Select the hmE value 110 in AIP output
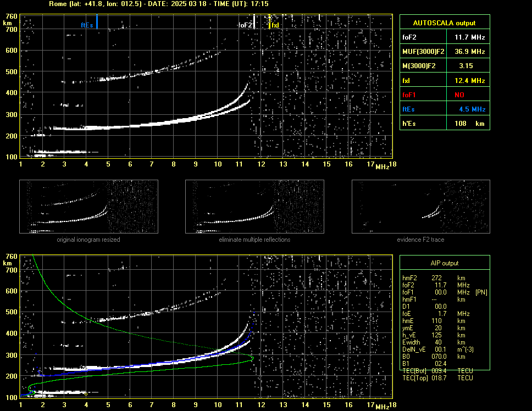The width and height of the screenshot is (532, 411). click(x=437, y=321)
